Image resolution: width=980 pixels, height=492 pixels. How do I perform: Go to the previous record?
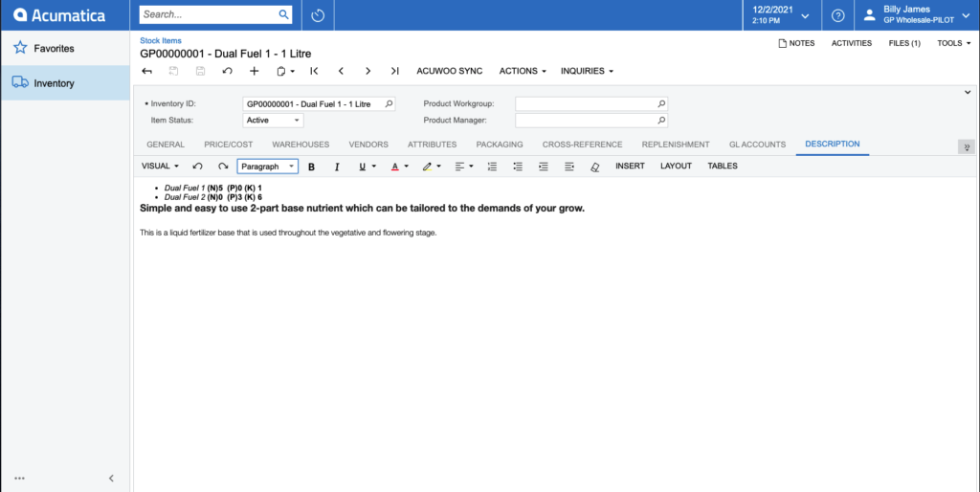point(342,71)
